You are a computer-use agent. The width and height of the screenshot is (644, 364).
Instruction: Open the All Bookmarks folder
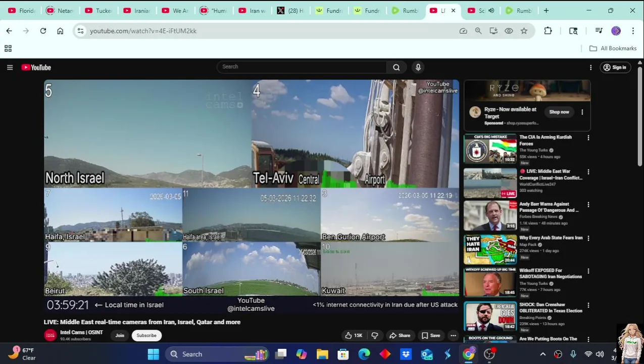[613, 49]
